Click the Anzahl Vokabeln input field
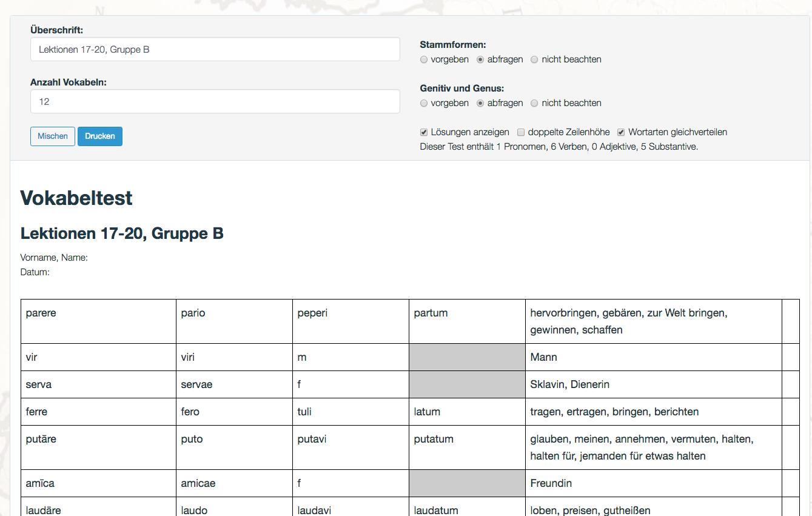Image resolution: width=812 pixels, height=516 pixels. click(x=215, y=102)
